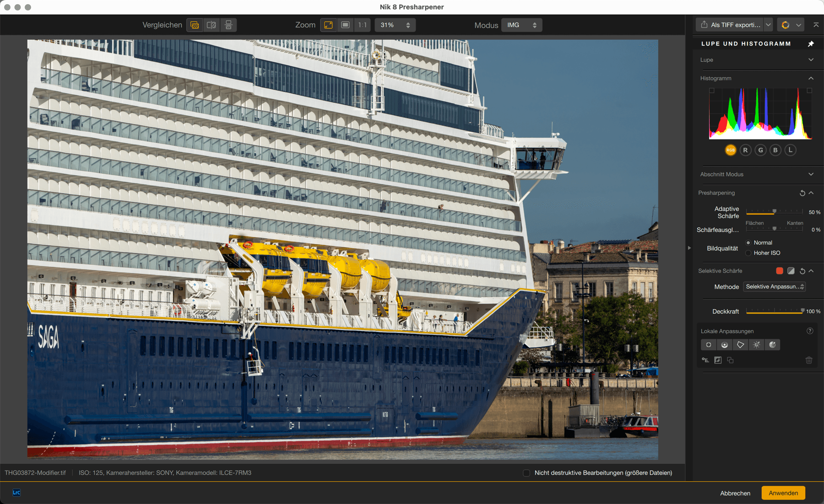Image resolution: width=824 pixels, height=504 pixels.
Task: Select the Normal image quality option
Action: 748,243
